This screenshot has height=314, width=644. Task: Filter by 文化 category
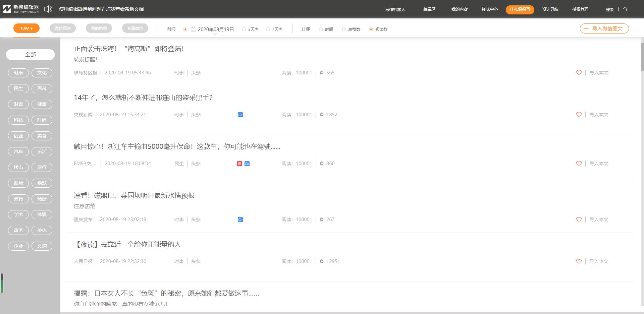coord(42,73)
